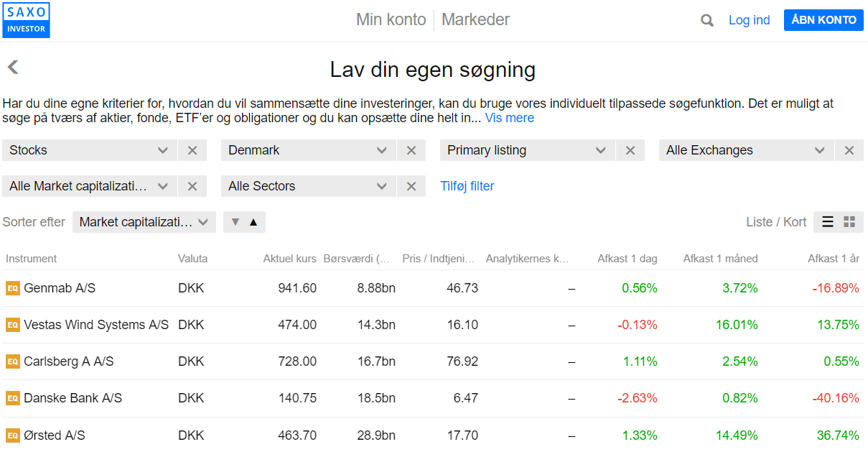The image size is (868, 452).
Task: Sort by the Instrument column header
Action: click(x=32, y=259)
